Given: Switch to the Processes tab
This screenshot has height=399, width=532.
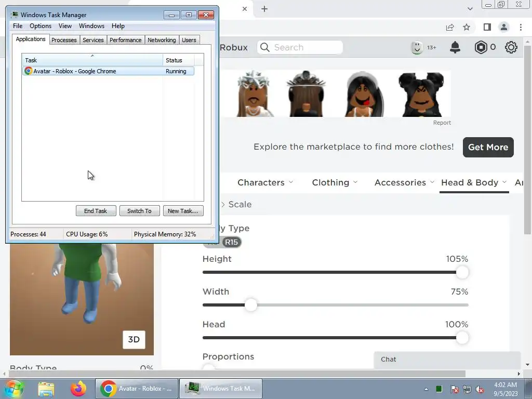Looking at the screenshot, I should pos(64,40).
